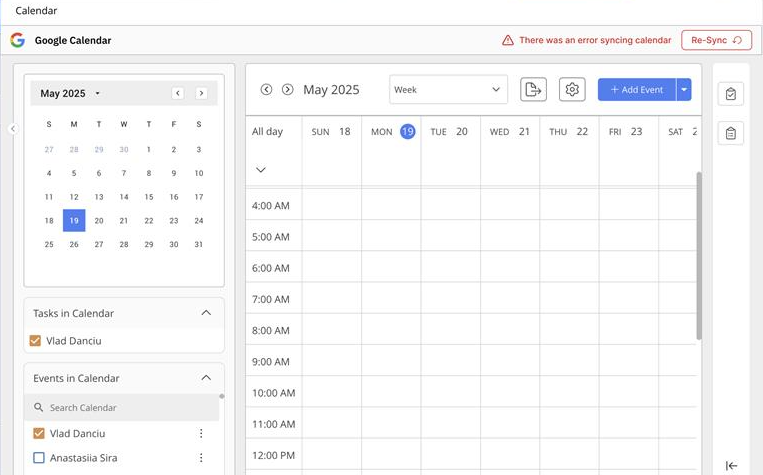Open the Week view dropdown
Image resolution: width=763 pixels, height=475 pixels.
coord(448,90)
